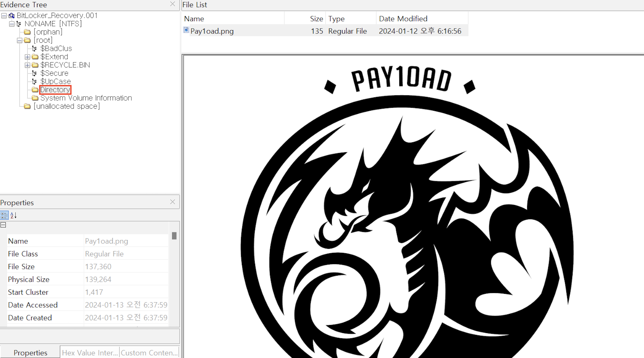Select the [orphan] folder icon

click(27, 32)
